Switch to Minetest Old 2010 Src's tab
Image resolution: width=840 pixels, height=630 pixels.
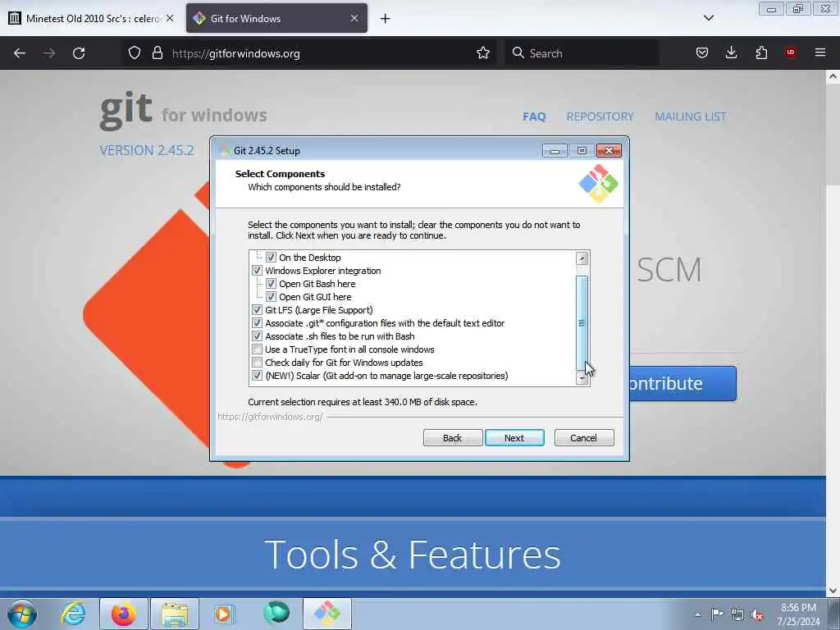pos(91,18)
